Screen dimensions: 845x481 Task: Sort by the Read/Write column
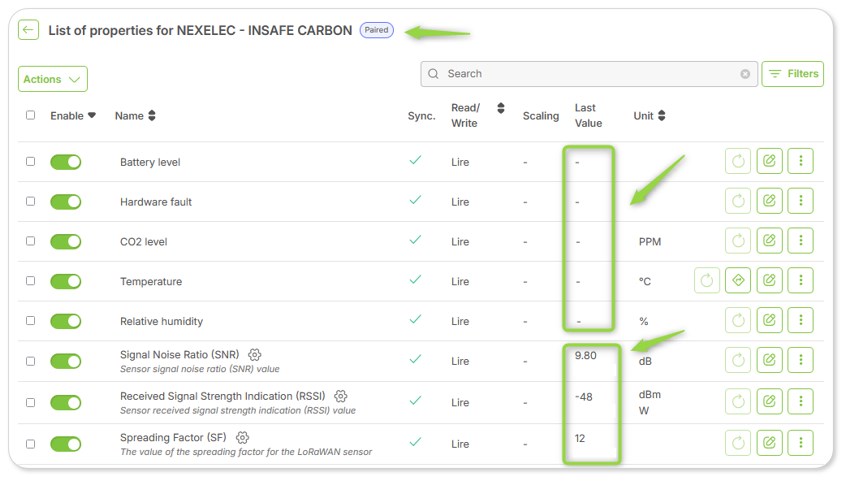coord(501,108)
